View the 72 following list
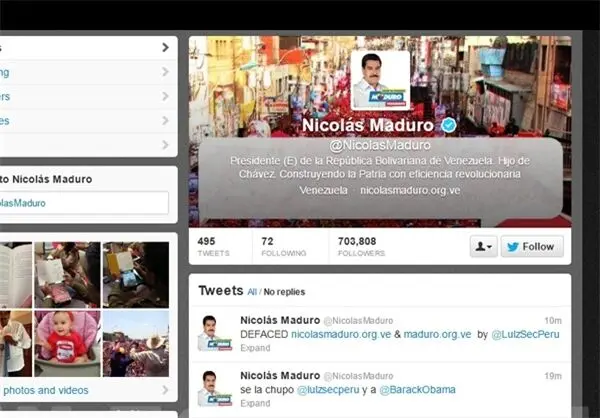 pos(284,247)
